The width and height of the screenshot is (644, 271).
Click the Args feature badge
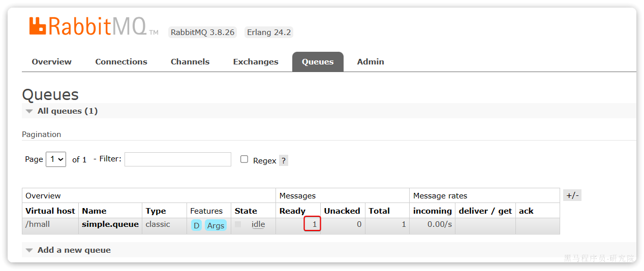pyautogui.click(x=216, y=225)
